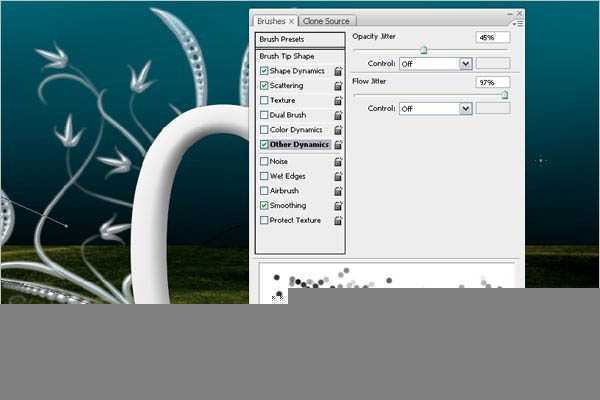Enable the Dual Brush checkbox

pos(264,115)
